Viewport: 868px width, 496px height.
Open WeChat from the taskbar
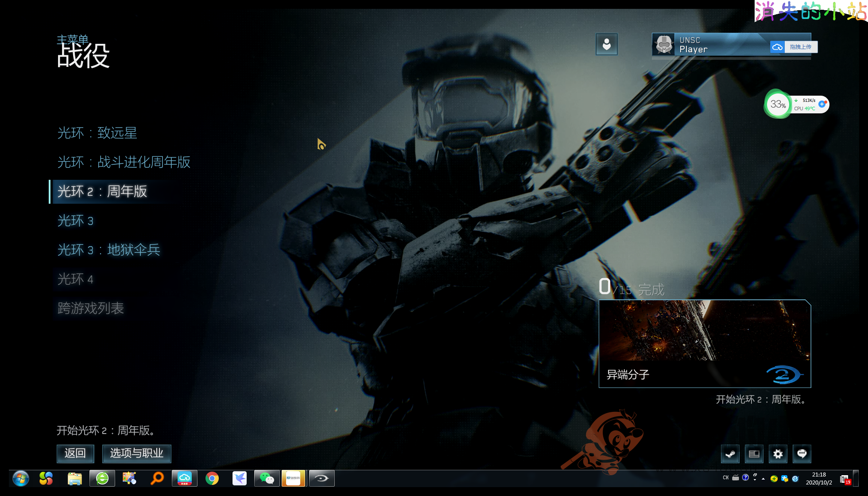point(267,478)
